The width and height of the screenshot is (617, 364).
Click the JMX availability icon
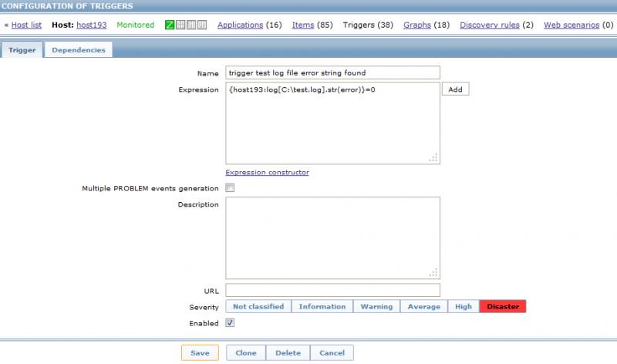(191, 25)
